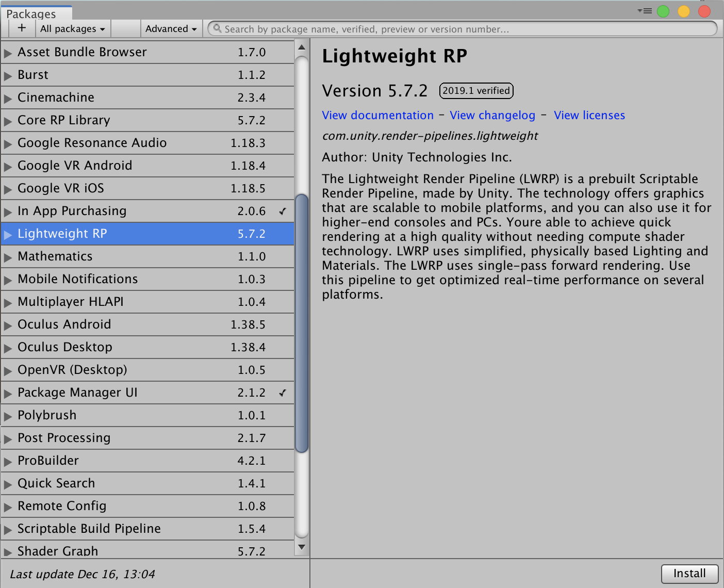
Task: Click the scroll down arrow in package list
Action: pyautogui.click(x=302, y=547)
